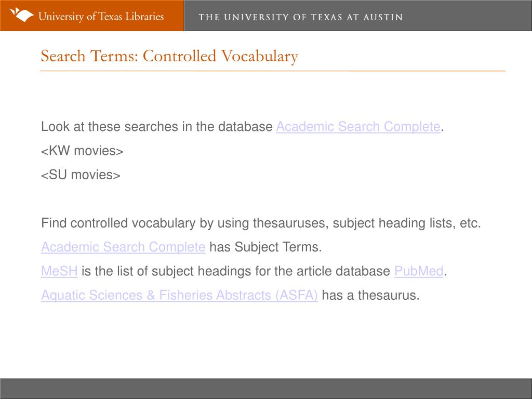Open Aquatic Sciences & Fisheries Abstracts (ASFA) link
Image resolution: width=532 pixels, height=399 pixels.
[179, 295]
